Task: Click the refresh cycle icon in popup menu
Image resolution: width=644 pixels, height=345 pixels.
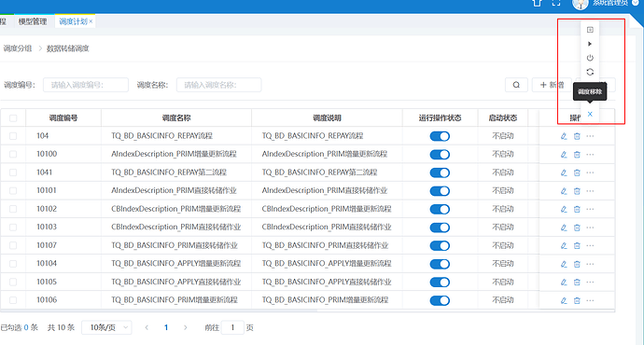Action: click(590, 72)
